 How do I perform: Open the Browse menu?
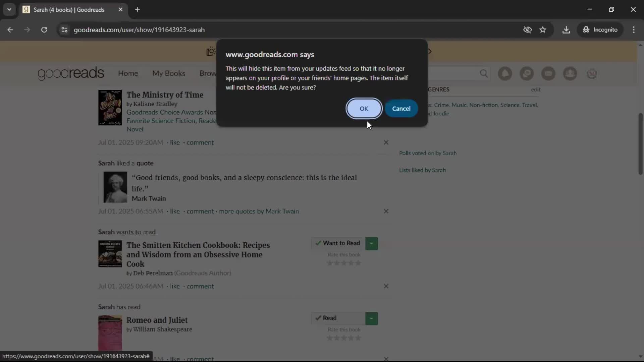click(208, 73)
